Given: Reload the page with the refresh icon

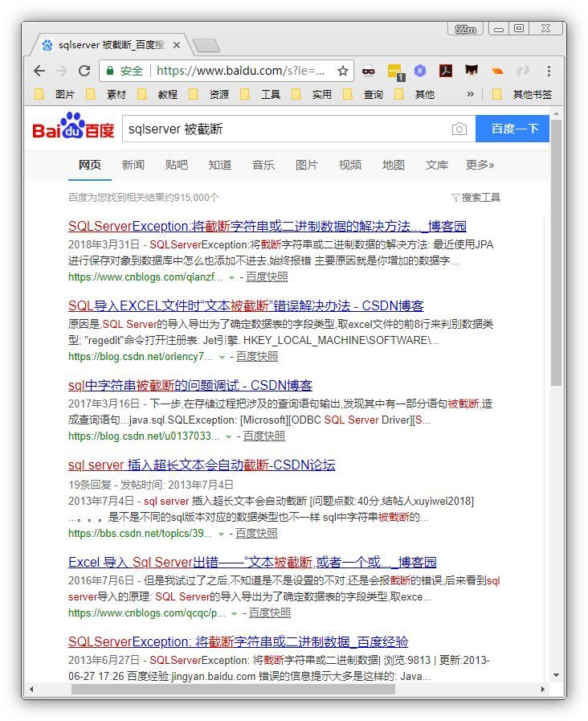Looking at the screenshot, I should (84, 71).
